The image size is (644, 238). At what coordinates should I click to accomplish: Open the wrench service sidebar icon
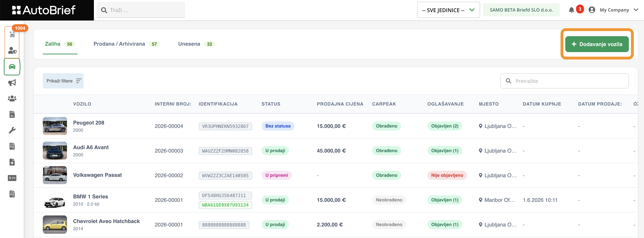coord(12,130)
